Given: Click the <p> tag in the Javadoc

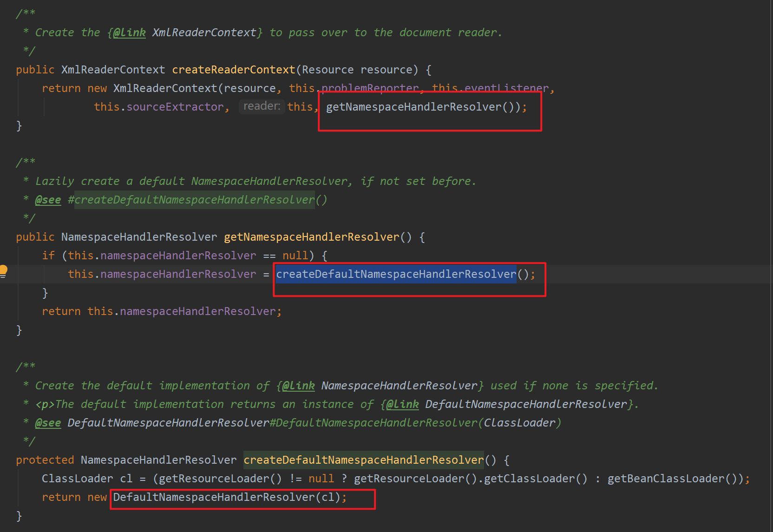Looking at the screenshot, I should pos(45,404).
